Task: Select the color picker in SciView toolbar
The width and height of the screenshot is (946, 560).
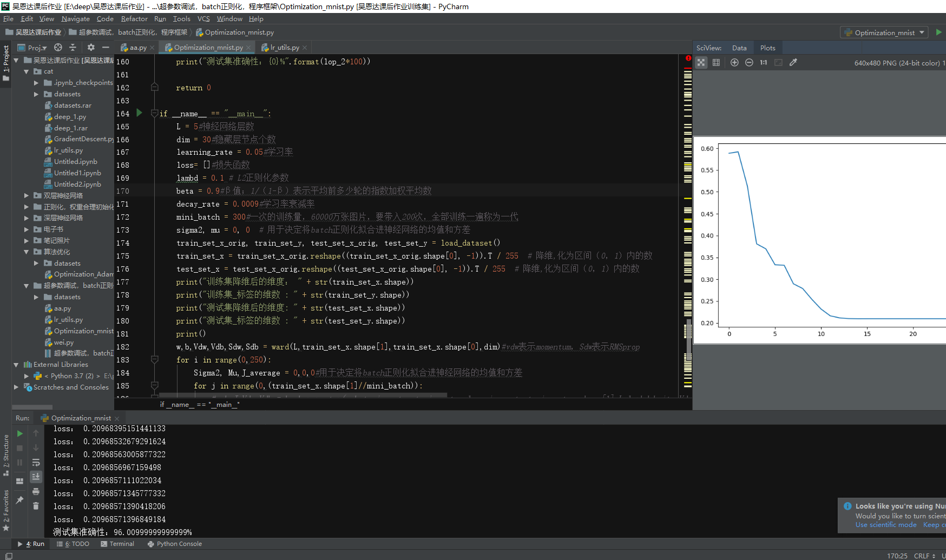Action: click(x=793, y=62)
